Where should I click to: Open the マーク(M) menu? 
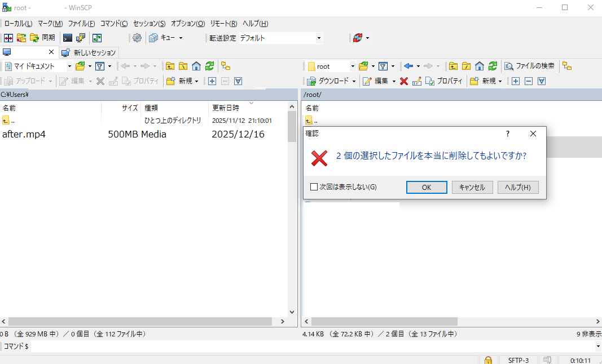(50, 24)
